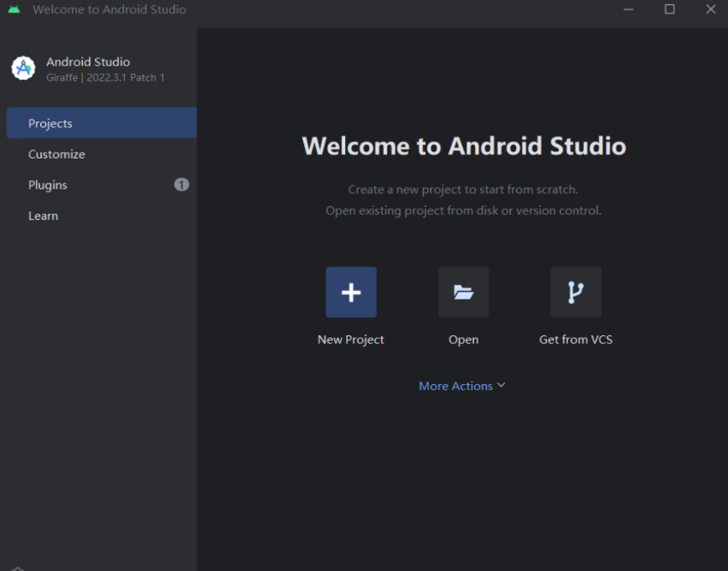The height and width of the screenshot is (571, 728).
Task: Click the window title 'Welcome to Android Studio'
Action: (x=109, y=9)
